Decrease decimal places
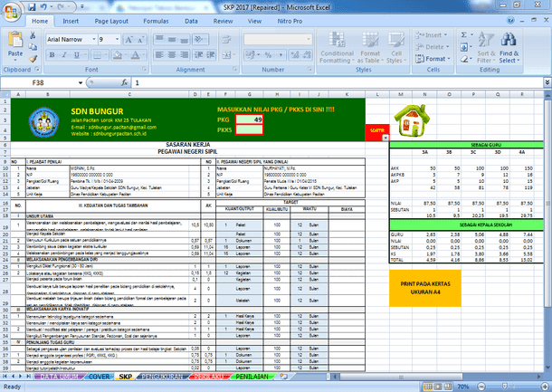 coord(307,55)
